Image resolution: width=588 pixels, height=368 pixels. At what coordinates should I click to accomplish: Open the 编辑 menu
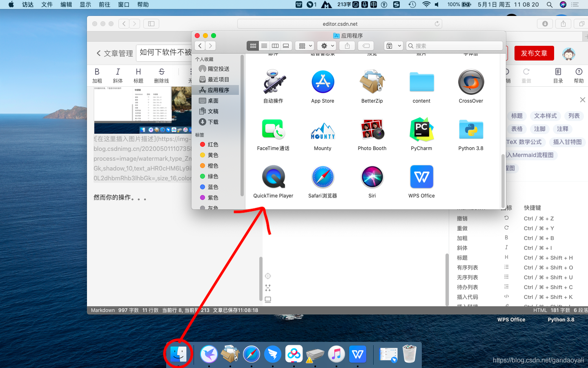[66, 4]
